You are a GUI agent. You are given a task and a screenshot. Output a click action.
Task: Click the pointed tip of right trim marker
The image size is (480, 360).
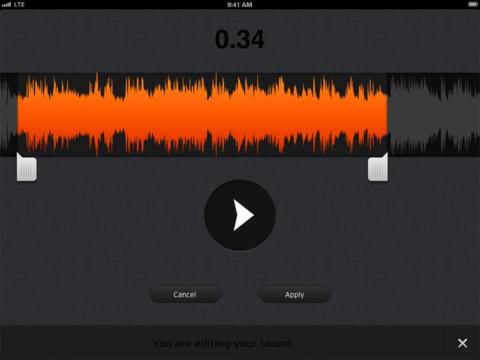pyautogui.click(x=387, y=154)
